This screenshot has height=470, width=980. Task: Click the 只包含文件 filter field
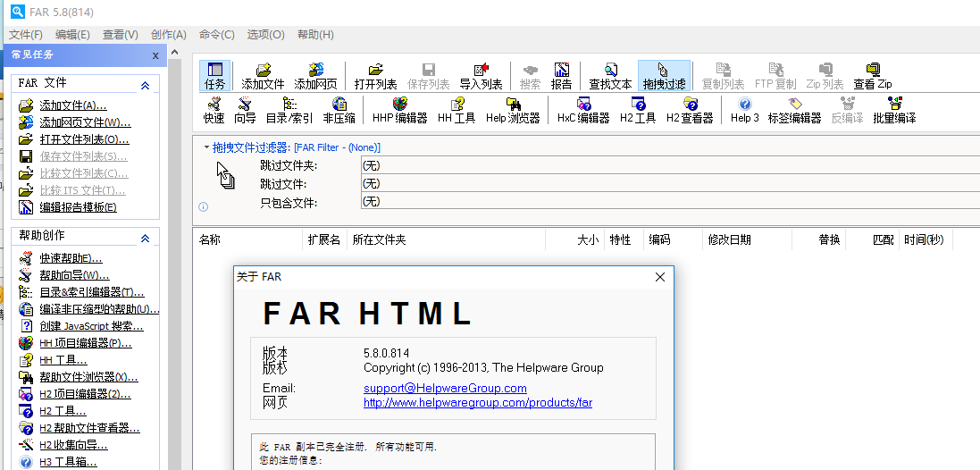coord(670,201)
